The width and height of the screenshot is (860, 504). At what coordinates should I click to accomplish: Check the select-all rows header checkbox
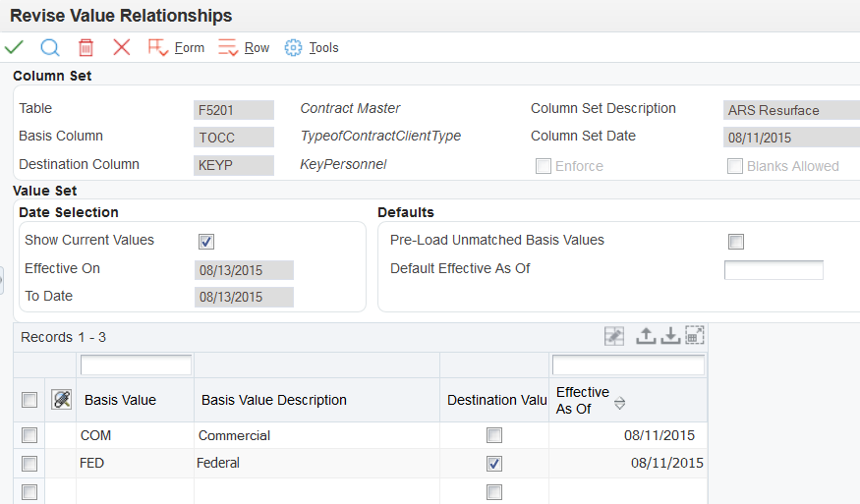(29, 400)
